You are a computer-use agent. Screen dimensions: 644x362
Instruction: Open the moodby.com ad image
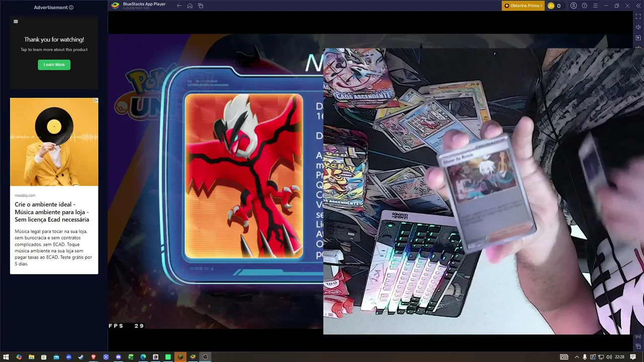[x=54, y=142]
